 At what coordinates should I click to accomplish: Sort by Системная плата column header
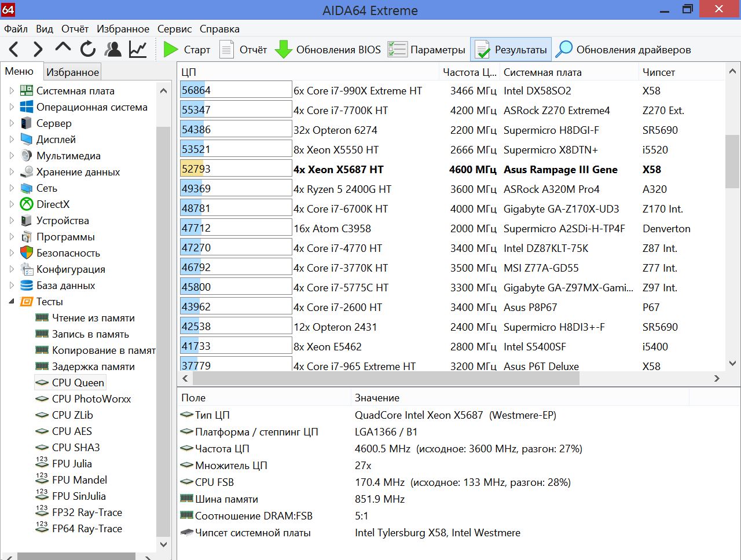coord(569,72)
